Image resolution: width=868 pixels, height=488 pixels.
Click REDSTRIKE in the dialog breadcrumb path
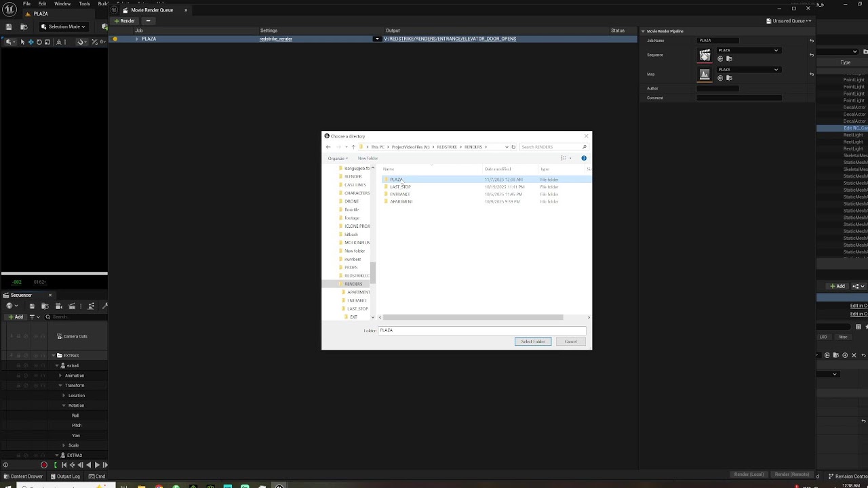447,147
